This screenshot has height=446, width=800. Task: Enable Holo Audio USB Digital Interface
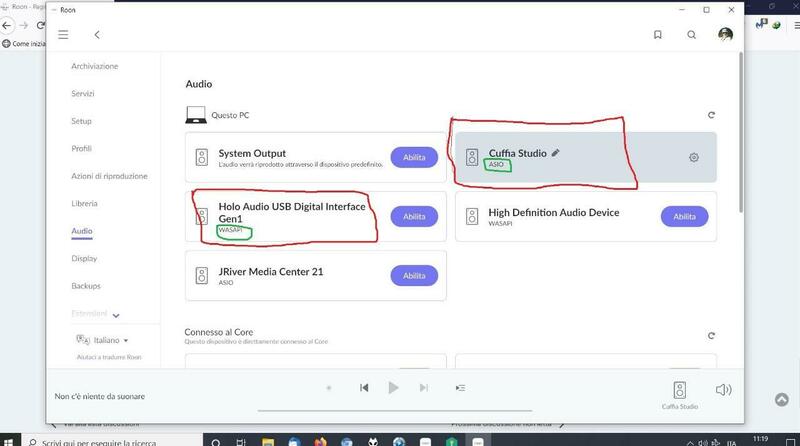413,216
